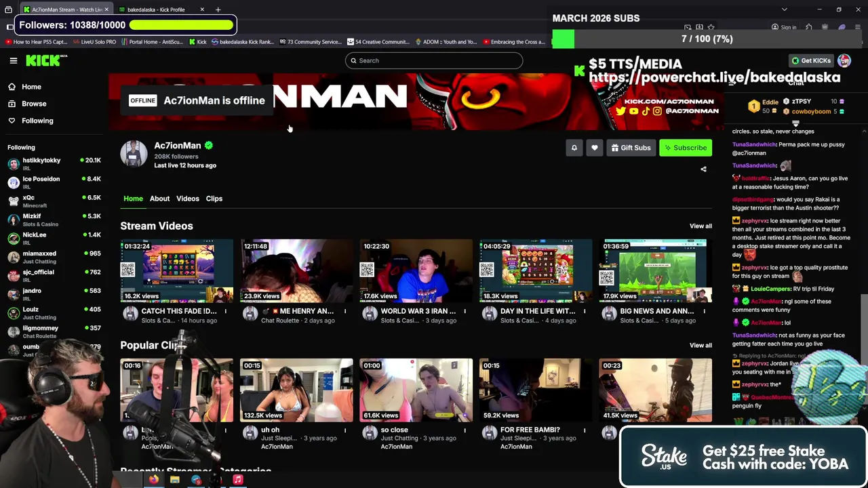Open the music app taskbar icon
Viewport: 868px width, 488px height.
238,480
